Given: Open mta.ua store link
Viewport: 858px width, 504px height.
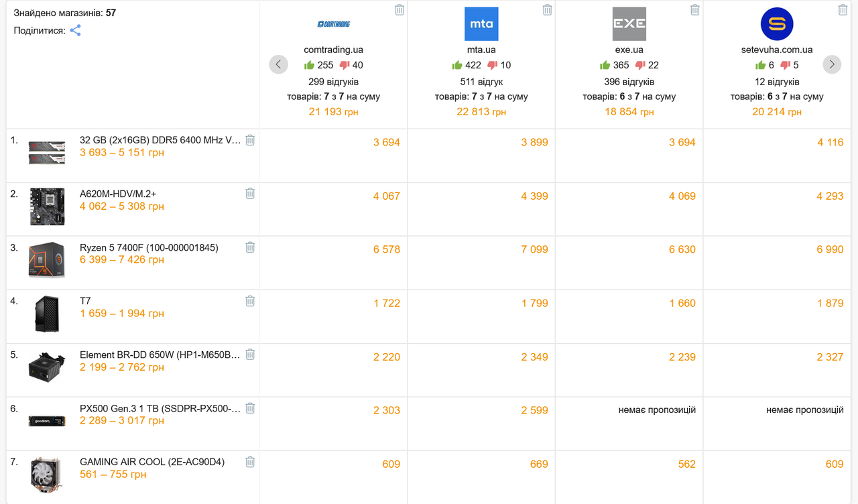Looking at the screenshot, I should pyautogui.click(x=481, y=50).
